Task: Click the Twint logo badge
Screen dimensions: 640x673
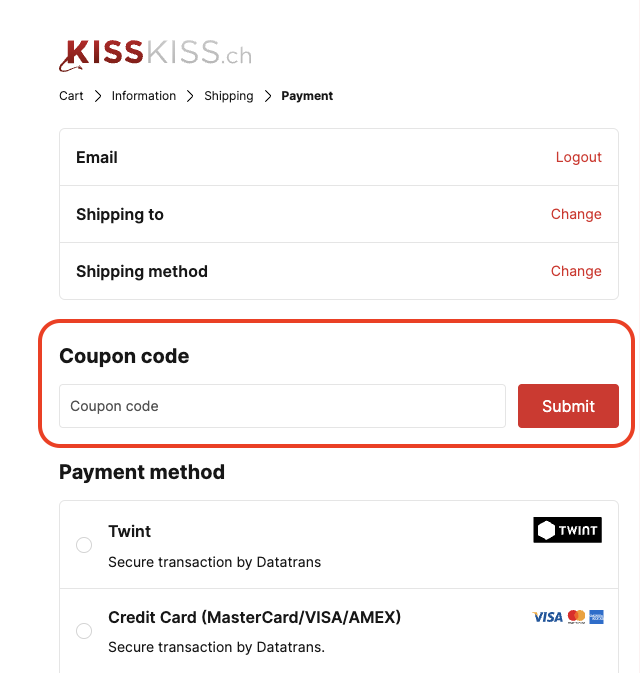Action: coord(567,530)
